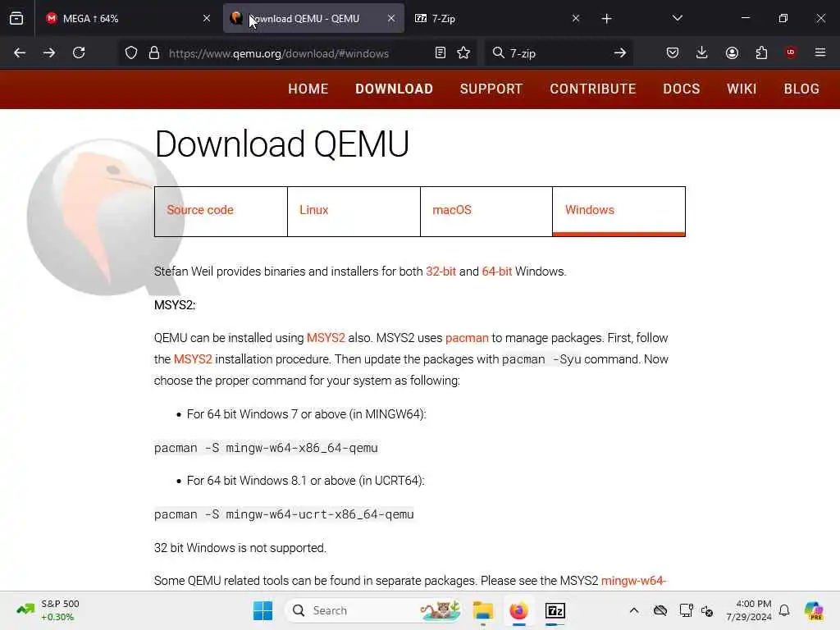This screenshot has width=840, height=630.
Task: Click the search magnifier icon next to 7-zip
Action: 498,52
